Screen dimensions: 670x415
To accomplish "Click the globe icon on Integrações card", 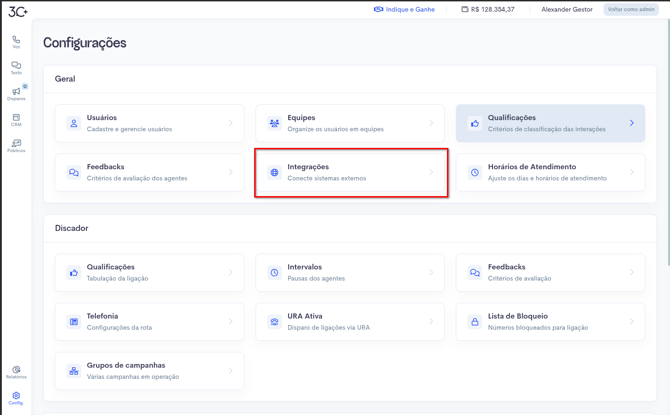I will pyautogui.click(x=274, y=172).
